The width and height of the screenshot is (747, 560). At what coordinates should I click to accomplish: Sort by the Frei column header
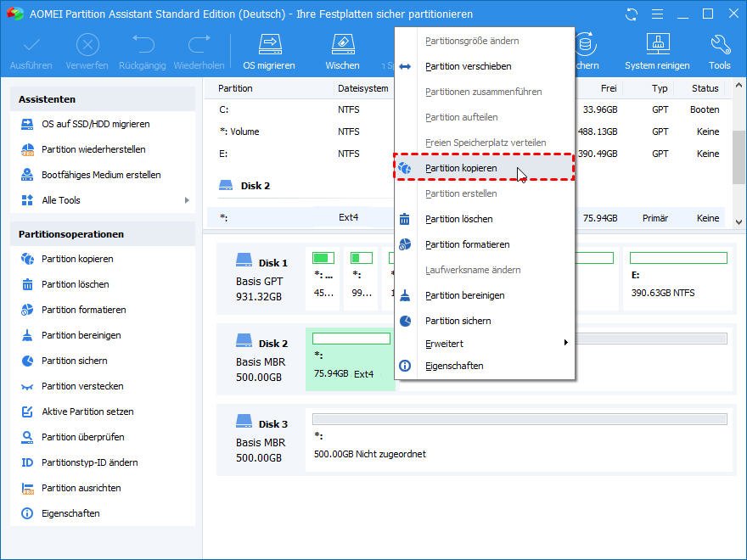click(609, 88)
